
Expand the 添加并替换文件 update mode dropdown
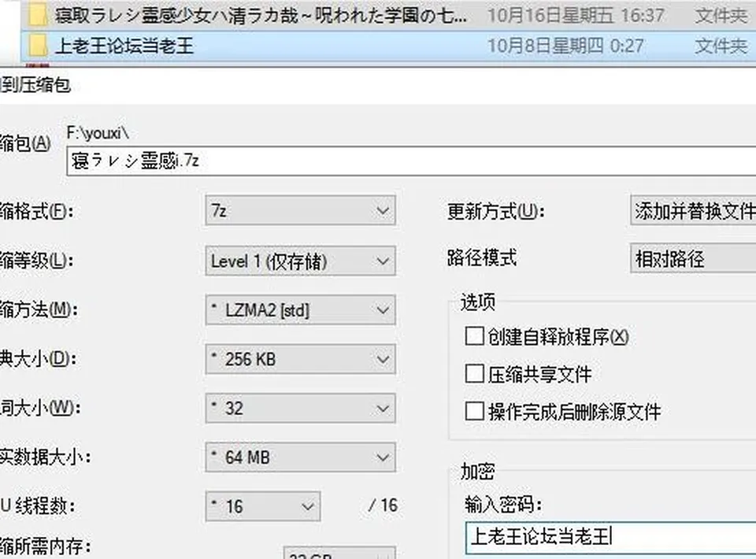click(693, 210)
